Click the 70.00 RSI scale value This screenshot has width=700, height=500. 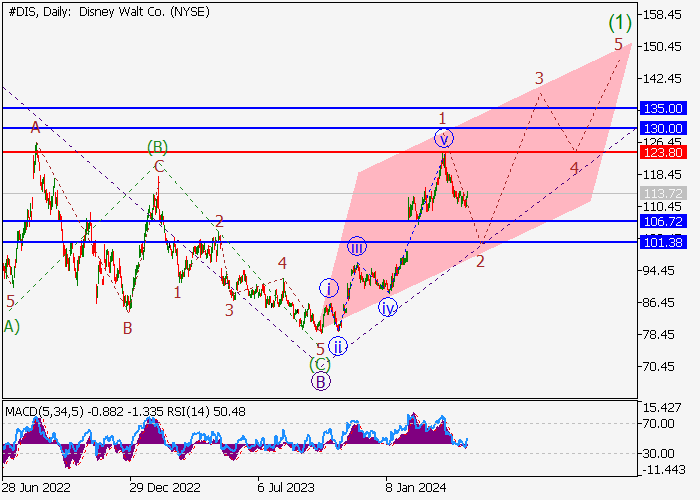[x=658, y=424]
